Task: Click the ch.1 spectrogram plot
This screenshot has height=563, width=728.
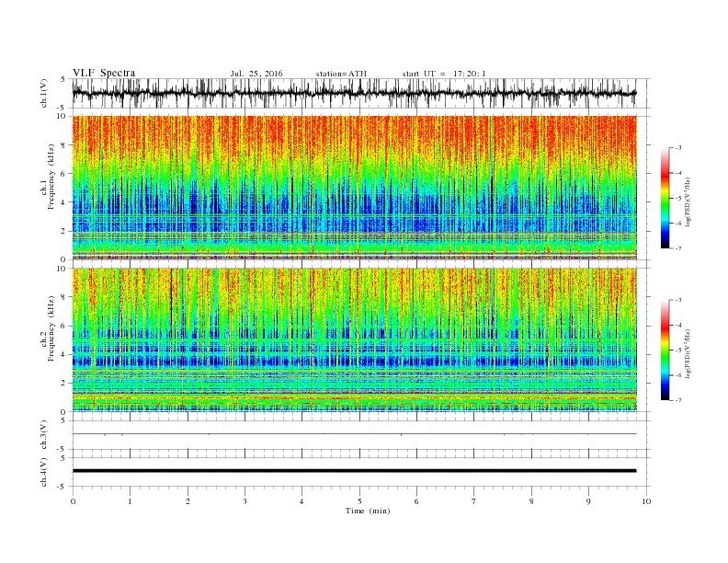Action: [355, 188]
